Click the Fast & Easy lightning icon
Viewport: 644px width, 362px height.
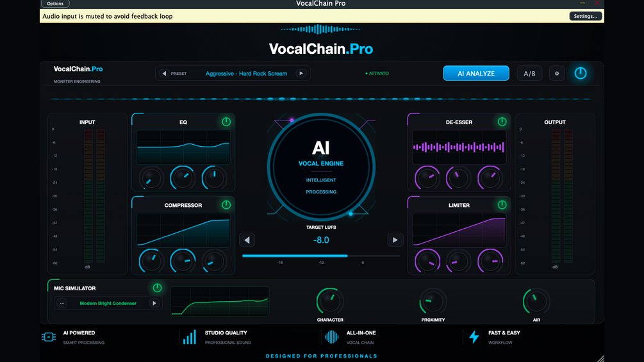coord(474,337)
